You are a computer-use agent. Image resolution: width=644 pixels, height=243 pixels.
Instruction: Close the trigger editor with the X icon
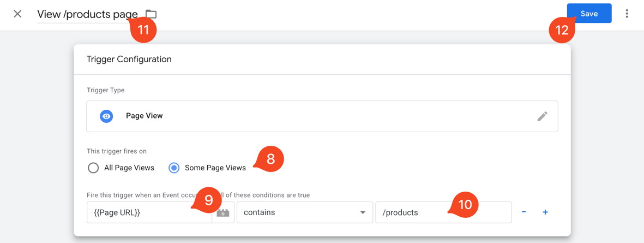tap(17, 14)
